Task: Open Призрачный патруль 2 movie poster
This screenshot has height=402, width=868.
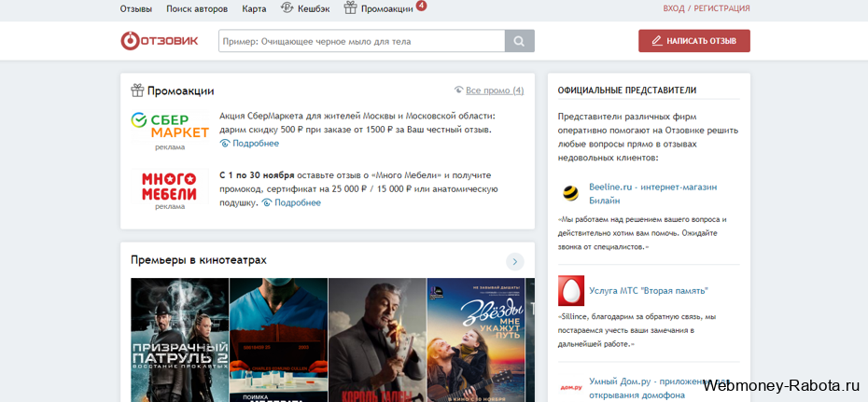Action: tap(180, 340)
